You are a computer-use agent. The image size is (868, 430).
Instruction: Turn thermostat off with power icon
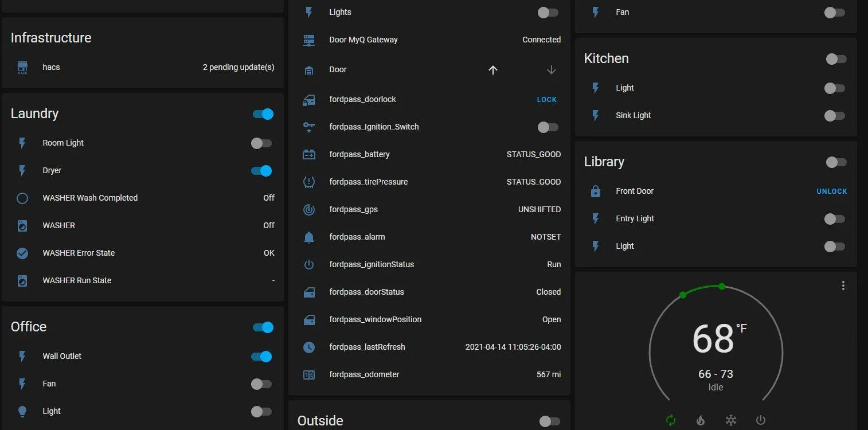pos(761,420)
